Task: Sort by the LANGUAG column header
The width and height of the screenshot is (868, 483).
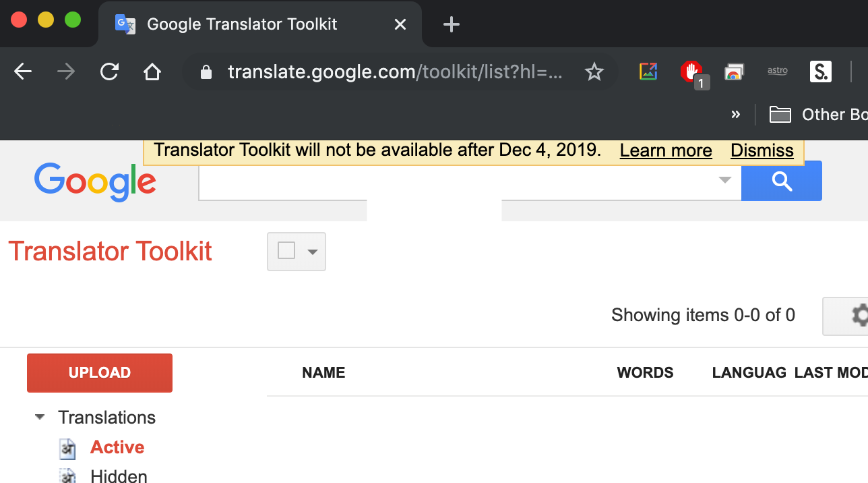Action: (749, 373)
